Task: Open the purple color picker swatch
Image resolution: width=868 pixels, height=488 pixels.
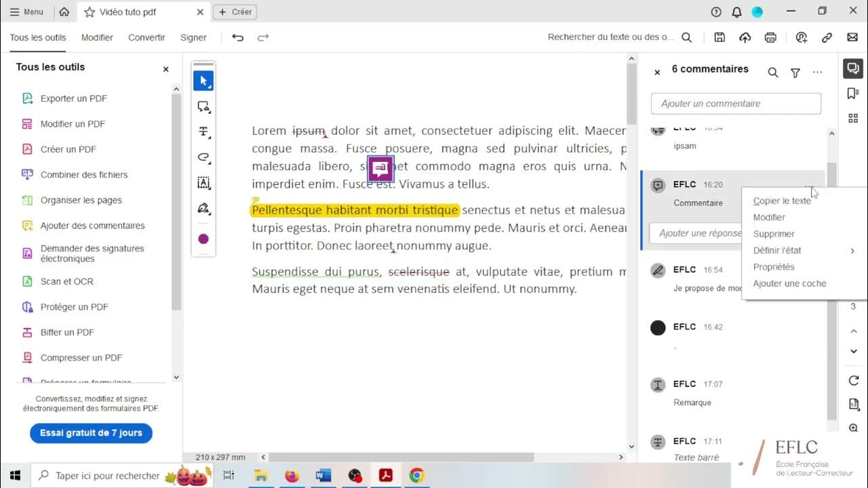Action: coord(203,239)
